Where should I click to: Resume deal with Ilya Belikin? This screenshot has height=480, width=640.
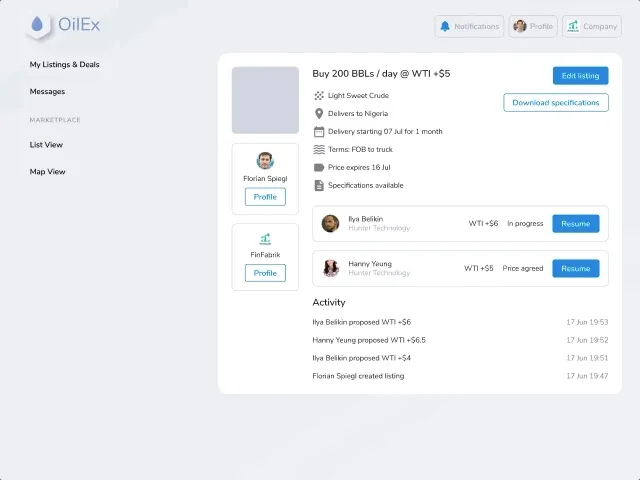coord(576,224)
